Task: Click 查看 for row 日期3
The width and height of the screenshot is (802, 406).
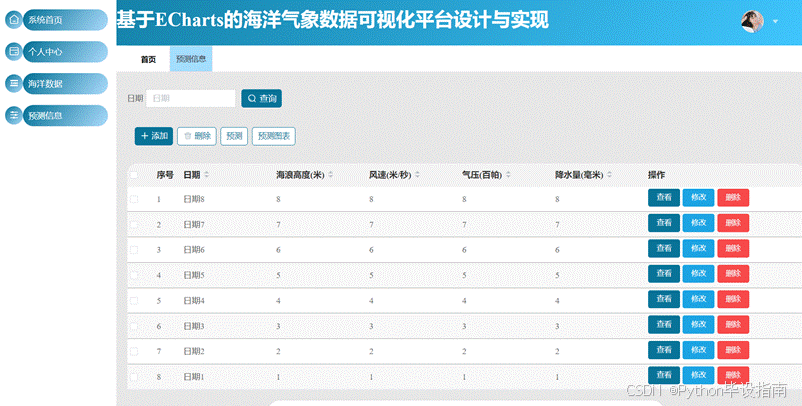Action: tap(664, 324)
